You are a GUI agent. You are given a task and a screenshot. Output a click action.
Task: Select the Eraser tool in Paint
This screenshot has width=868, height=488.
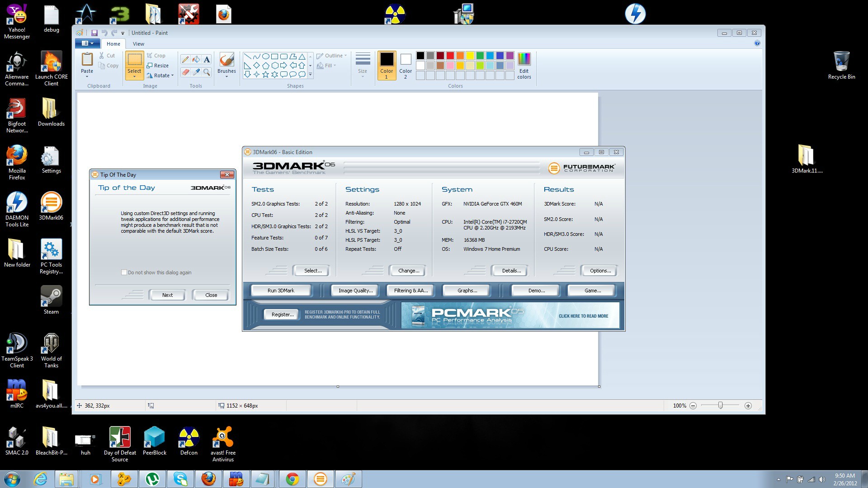click(185, 72)
